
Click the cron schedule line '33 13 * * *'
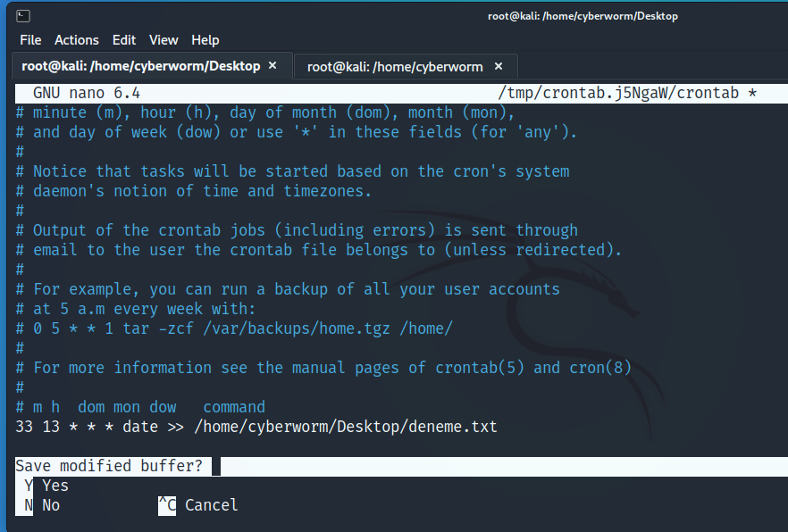pos(63,426)
